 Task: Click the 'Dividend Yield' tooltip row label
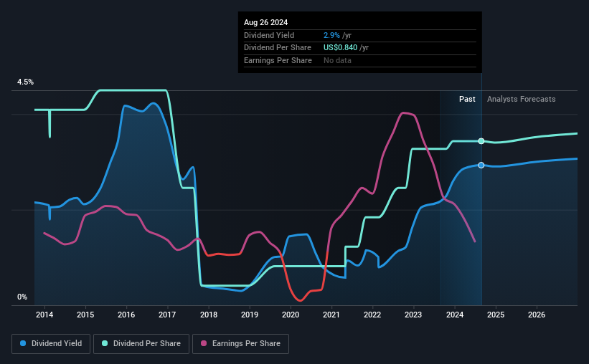[x=269, y=35]
